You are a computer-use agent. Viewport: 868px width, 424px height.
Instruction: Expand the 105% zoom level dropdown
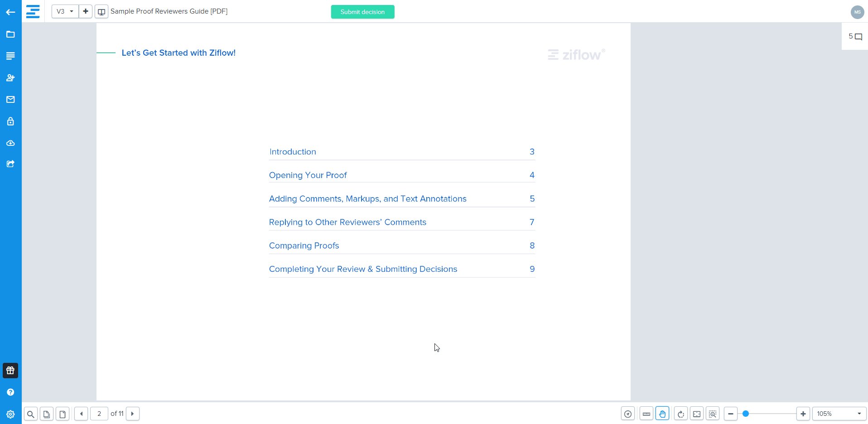point(839,414)
